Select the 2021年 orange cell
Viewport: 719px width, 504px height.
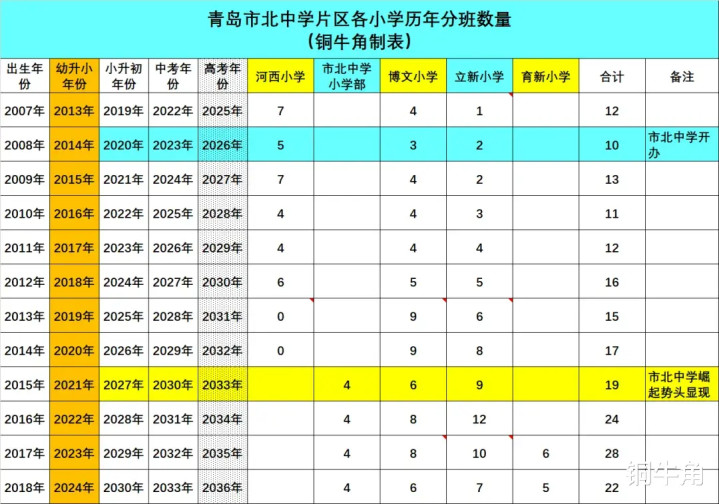tap(74, 384)
